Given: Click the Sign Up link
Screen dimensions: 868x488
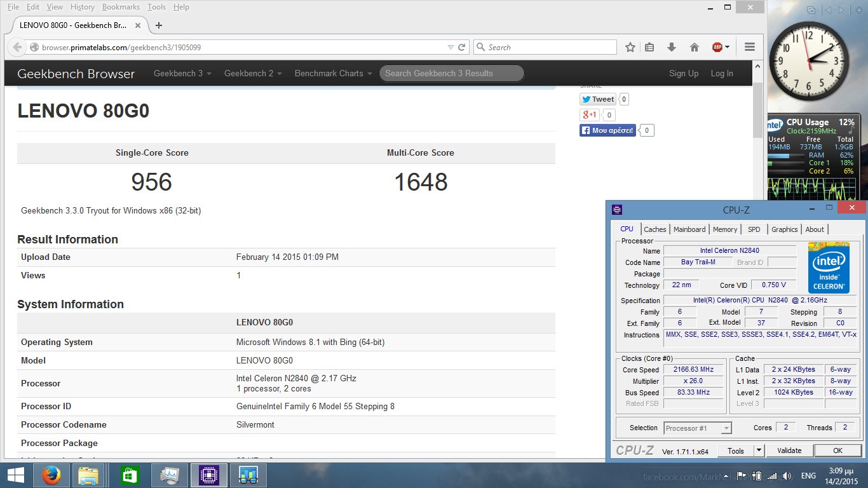Looking at the screenshot, I should [684, 73].
